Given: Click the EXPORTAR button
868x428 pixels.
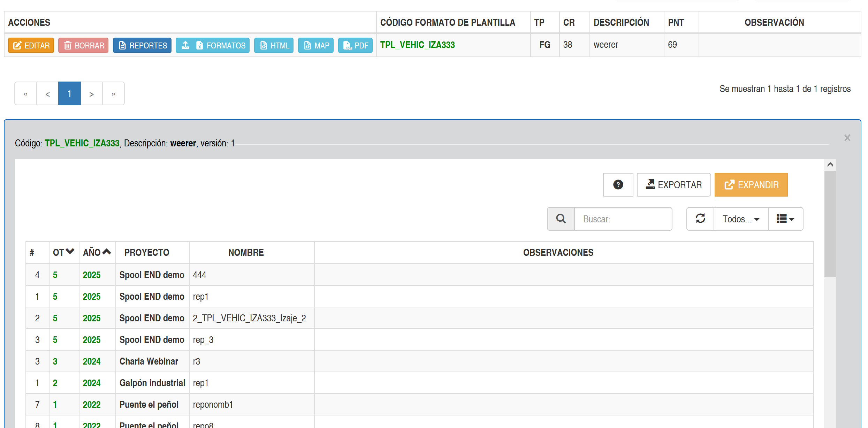Looking at the screenshot, I should pyautogui.click(x=673, y=185).
